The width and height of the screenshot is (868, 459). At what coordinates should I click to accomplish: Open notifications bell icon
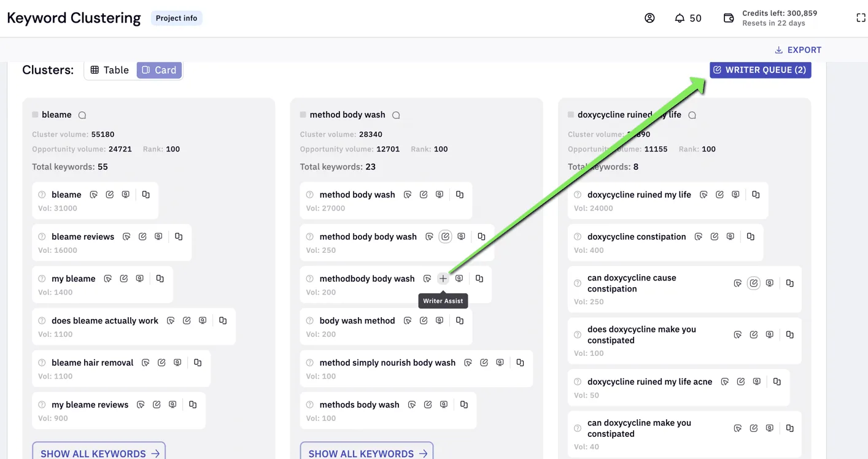680,18
